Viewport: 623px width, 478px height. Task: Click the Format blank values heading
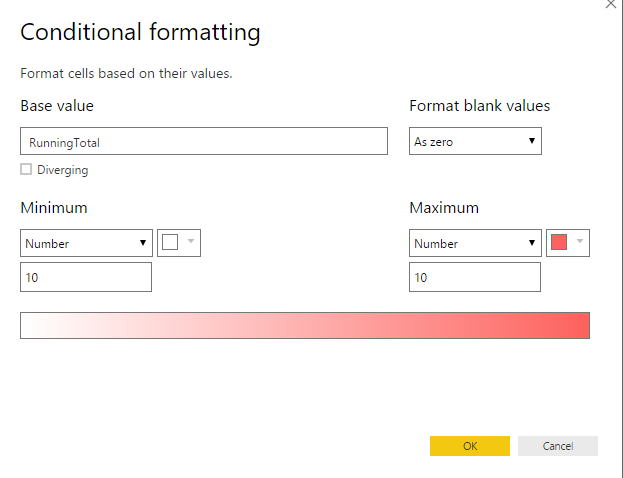click(x=480, y=106)
